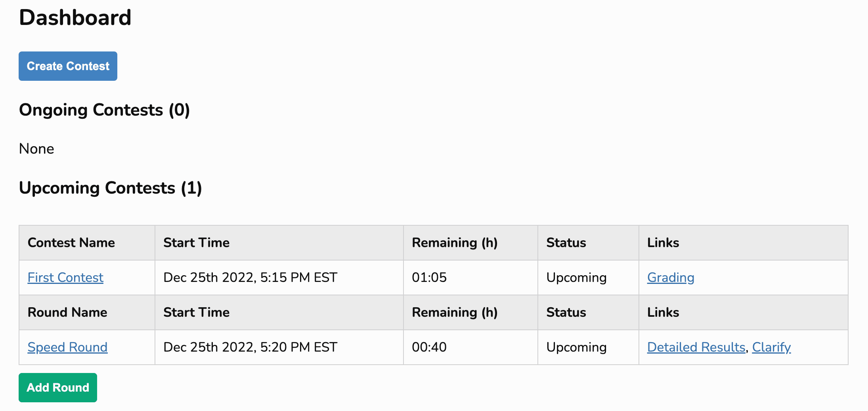Click the Dec 25th 5:20 PM start time cell

pyautogui.click(x=250, y=347)
